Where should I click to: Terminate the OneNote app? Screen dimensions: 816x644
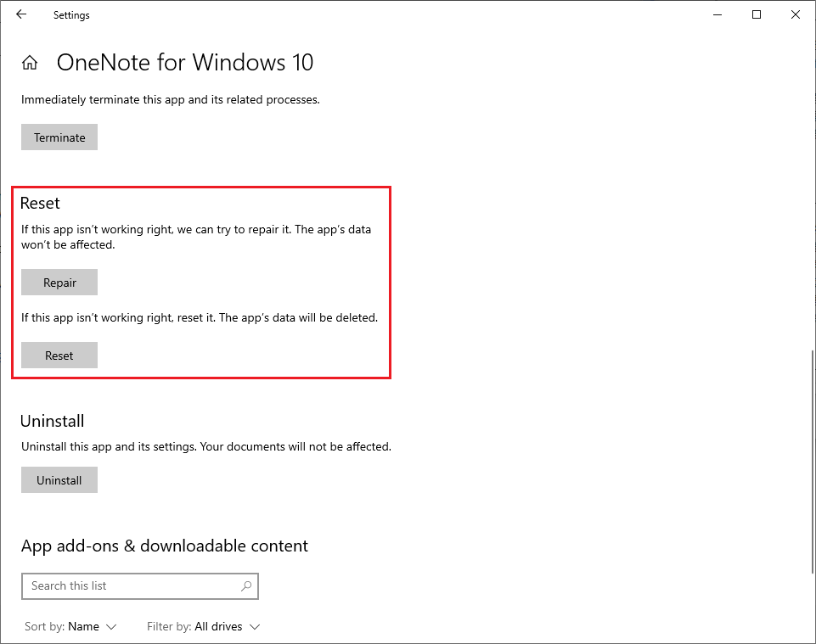click(59, 137)
